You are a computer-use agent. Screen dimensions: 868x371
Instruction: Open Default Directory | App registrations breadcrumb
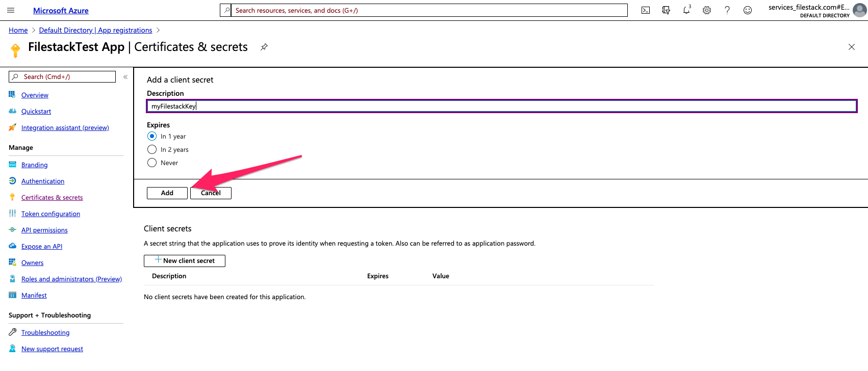95,31
